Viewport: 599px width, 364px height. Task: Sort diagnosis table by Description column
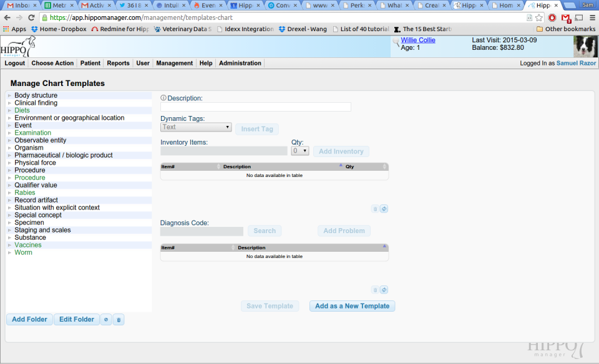pyautogui.click(x=312, y=247)
